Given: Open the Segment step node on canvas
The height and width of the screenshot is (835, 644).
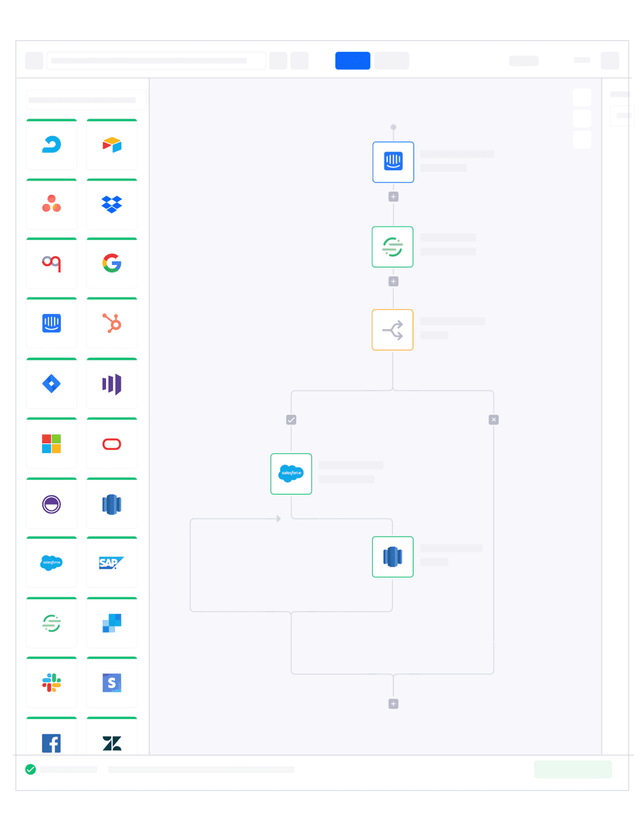Looking at the screenshot, I should click(393, 247).
